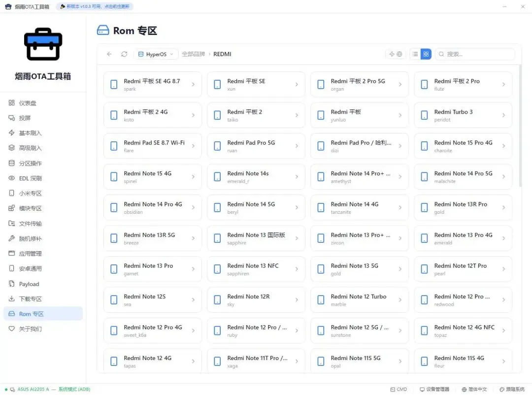This screenshot has width=532, height=395.
Task: Refresh the Rom list
Action: point(124,54)
